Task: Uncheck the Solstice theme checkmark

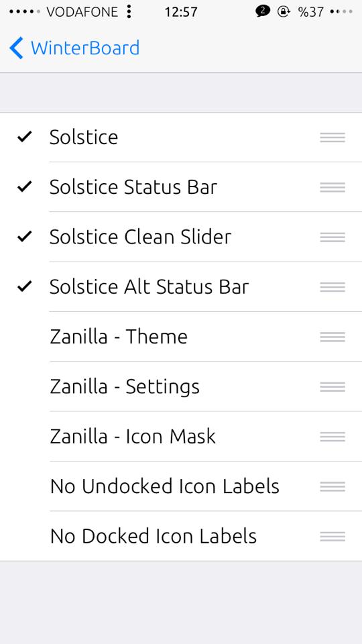Action: tap(25, 137)
